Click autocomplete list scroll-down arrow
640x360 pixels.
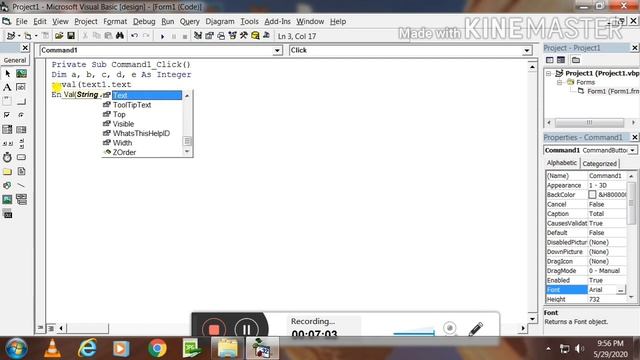pyautogui.click(x=187, y=152)
